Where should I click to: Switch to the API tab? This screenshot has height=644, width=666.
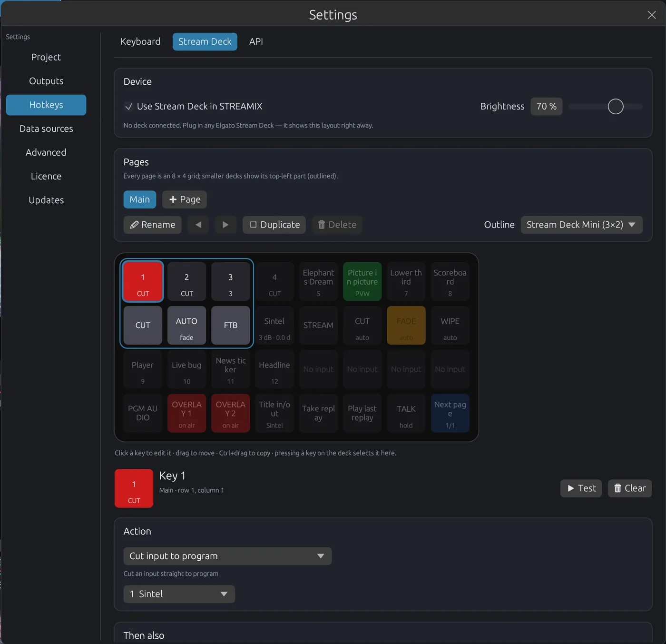point(256,41)
